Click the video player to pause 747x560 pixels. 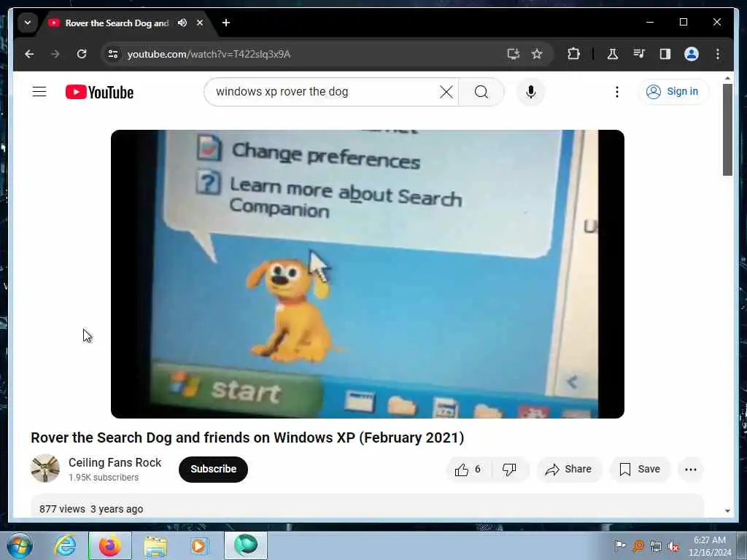(x=368, y=274)
